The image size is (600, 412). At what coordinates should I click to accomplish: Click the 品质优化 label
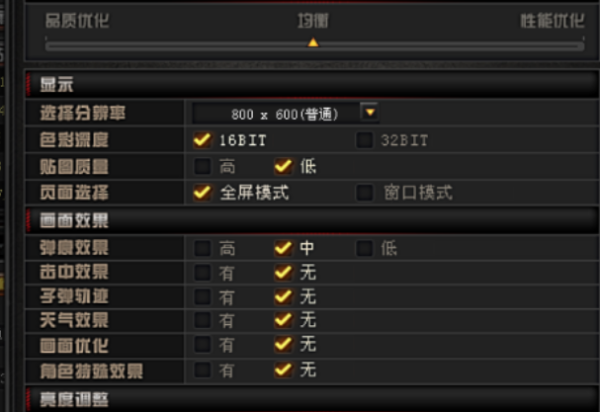pos(77,21)
